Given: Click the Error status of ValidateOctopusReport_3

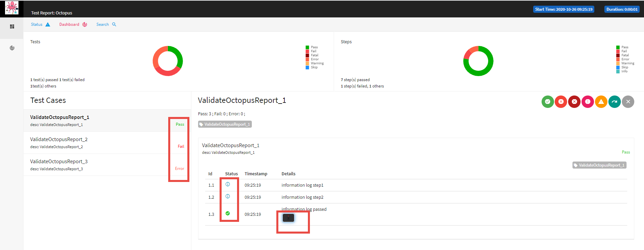Looking at the screenshot, I should click(180, 169).
